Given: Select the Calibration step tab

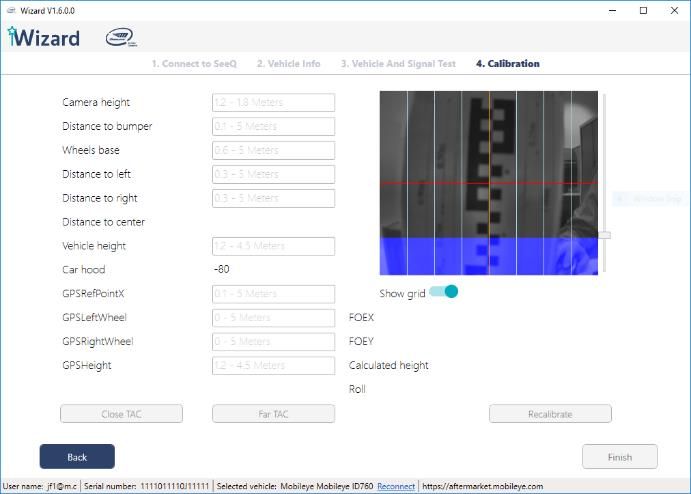Looking at the screenshot, I should (508, 63).
